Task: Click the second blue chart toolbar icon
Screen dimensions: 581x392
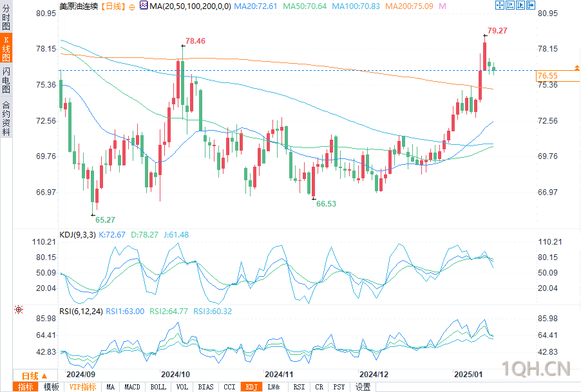Action: point(510,5)
